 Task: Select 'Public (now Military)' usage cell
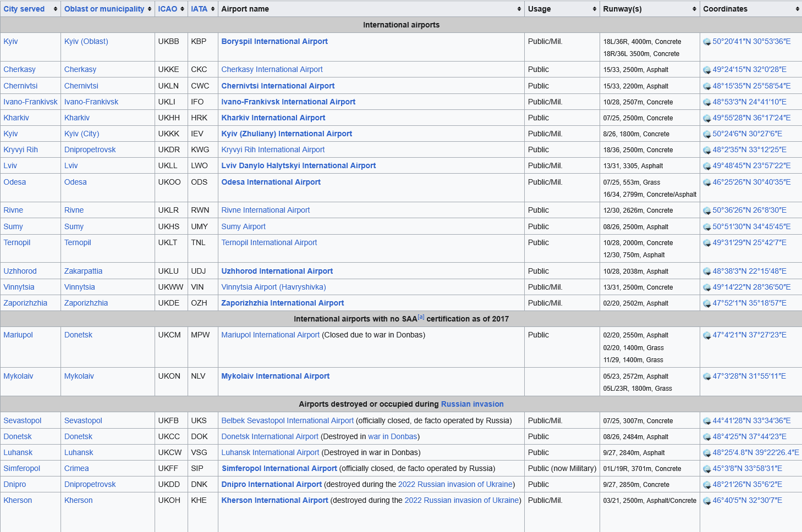coord(562,468)
